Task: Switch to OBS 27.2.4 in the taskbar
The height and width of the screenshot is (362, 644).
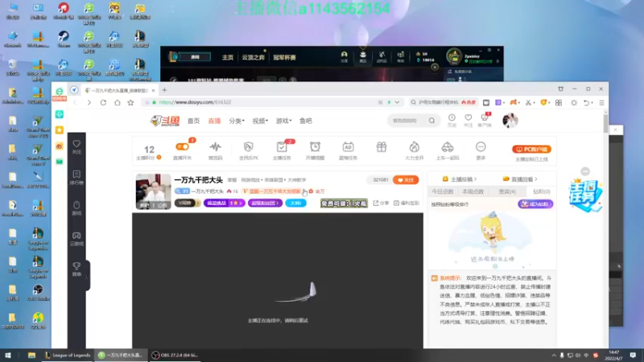Action: (175, 355)
